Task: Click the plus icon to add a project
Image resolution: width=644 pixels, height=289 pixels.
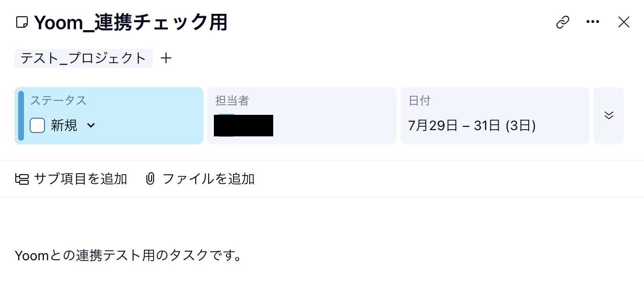Action: 166,58
